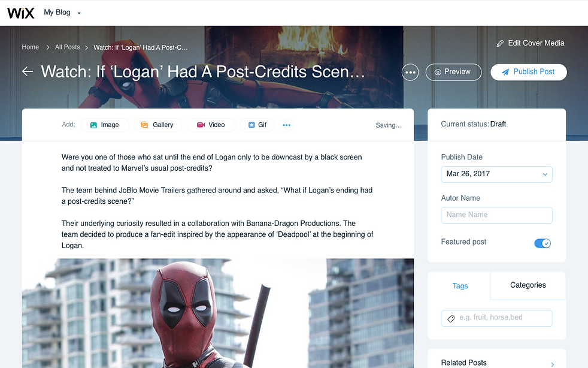Viewport: 588px width, 368px height.
Task: Click the Deadpool image in the post body
Action: 218,313
